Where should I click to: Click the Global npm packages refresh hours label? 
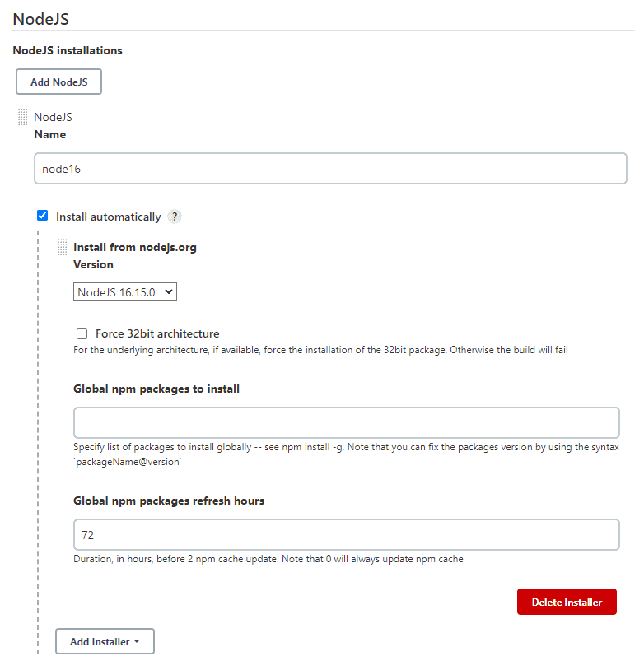tap(169, 501)
